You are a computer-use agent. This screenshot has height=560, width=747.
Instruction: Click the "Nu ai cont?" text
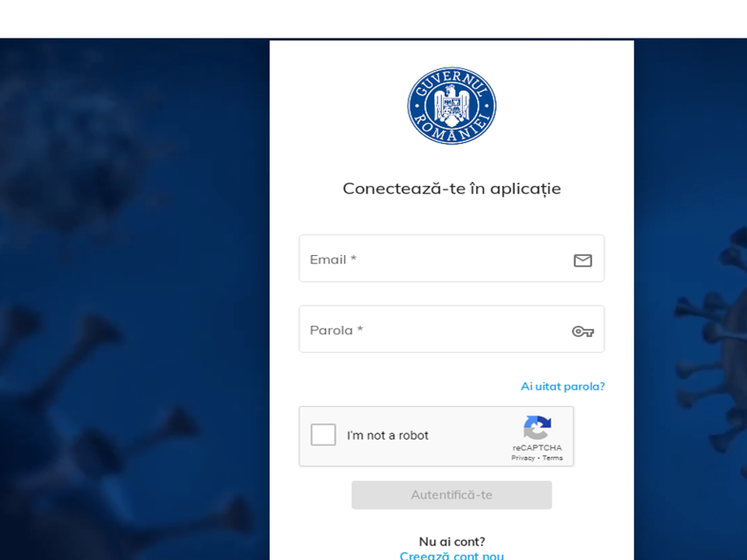(451, 541)
